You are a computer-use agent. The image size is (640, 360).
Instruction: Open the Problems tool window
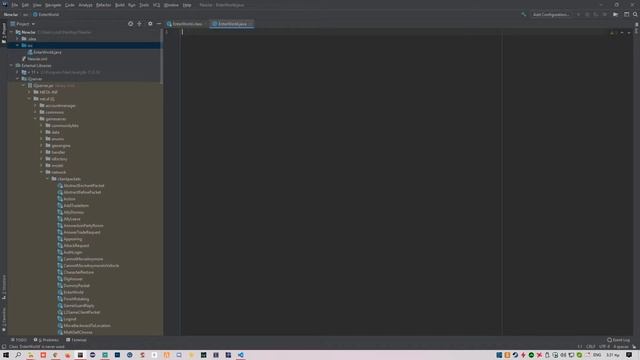click(x=46, y=340)
